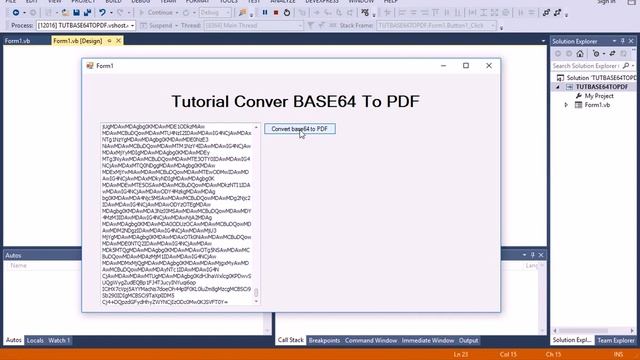Click the first DevExpress link icon at toolbar end

coord(546,13)
